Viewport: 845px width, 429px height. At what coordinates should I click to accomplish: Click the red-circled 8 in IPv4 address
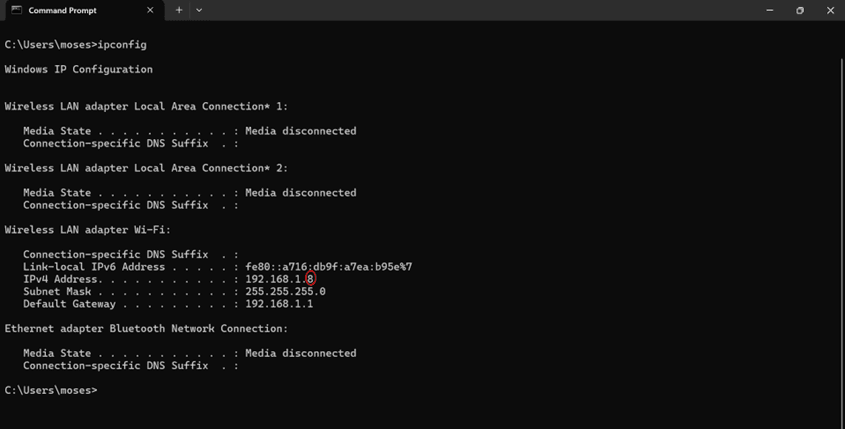click(x=310, y=279)
